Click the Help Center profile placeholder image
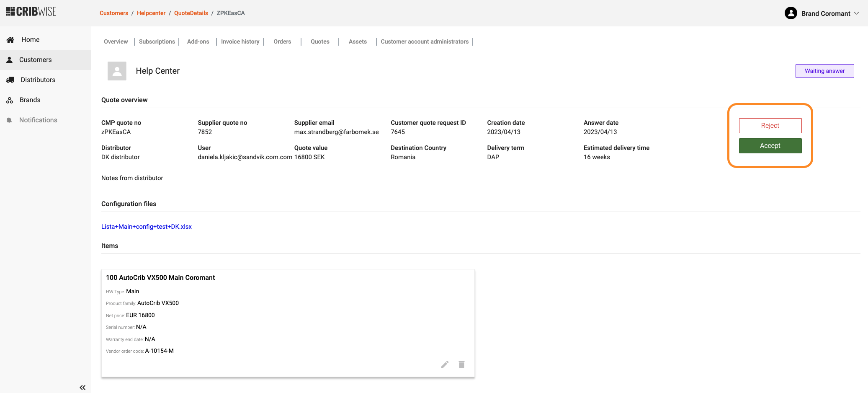The image size is (868, 393). tap(117, 71)
